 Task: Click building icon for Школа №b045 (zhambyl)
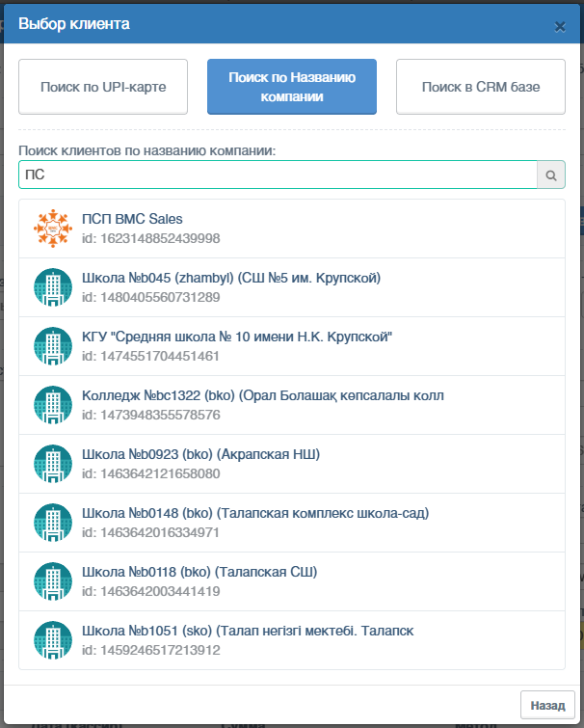(53, 287)
